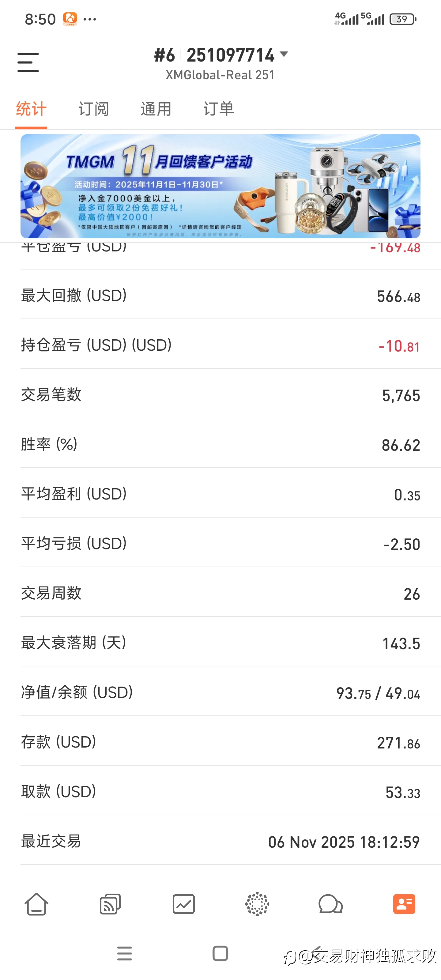Open the chart icon in bottom navigation
The image size is (441, 980).
[x=183, y=904]
